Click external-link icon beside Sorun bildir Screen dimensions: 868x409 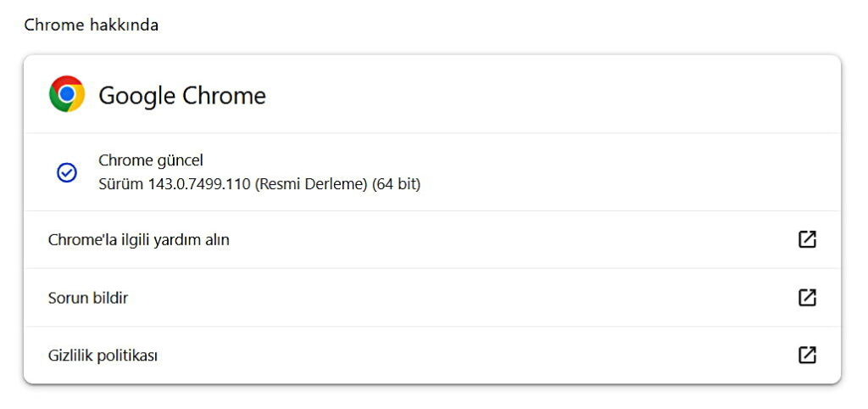(807, 297)
